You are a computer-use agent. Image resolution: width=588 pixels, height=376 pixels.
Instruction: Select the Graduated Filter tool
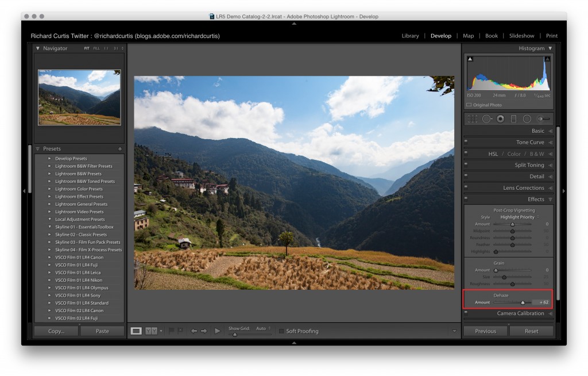(513, 119)
